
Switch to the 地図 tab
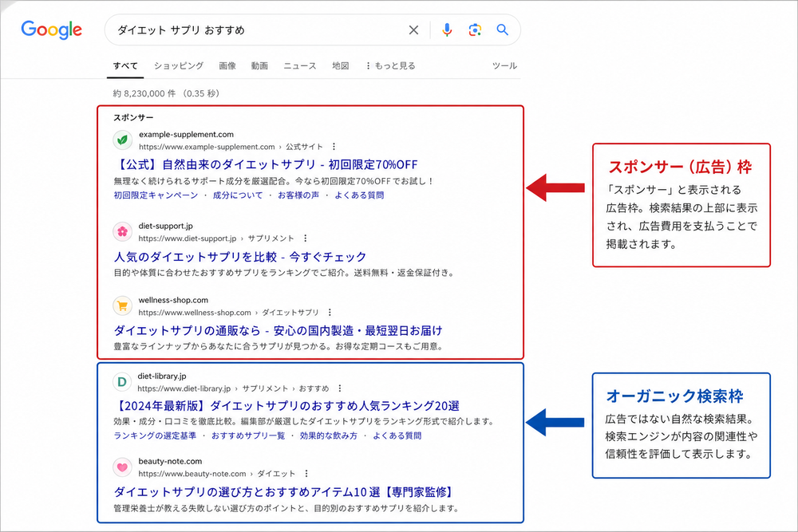point(341,65)
